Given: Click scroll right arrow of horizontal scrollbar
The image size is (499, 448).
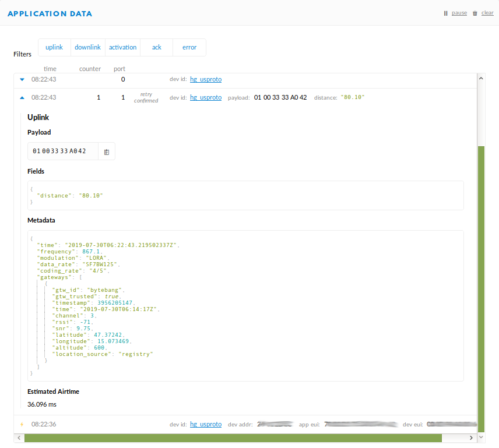Looking at the screenshot, I should tap(472, 438).
